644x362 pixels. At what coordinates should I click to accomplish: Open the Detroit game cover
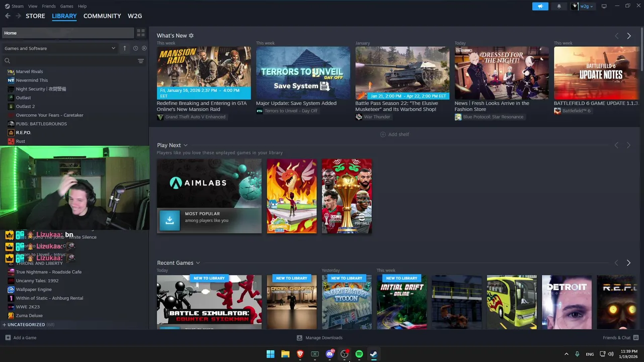(x=567, y=302)
